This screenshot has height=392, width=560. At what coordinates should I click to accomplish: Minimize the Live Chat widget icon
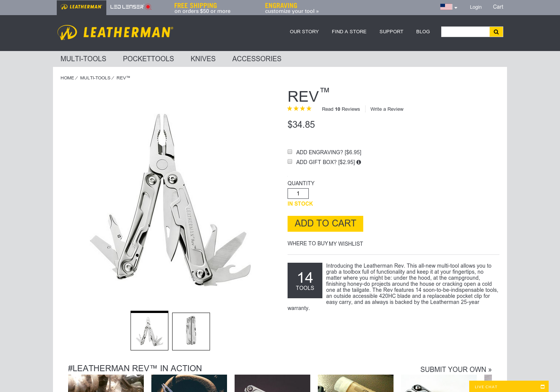pos(543,387)
